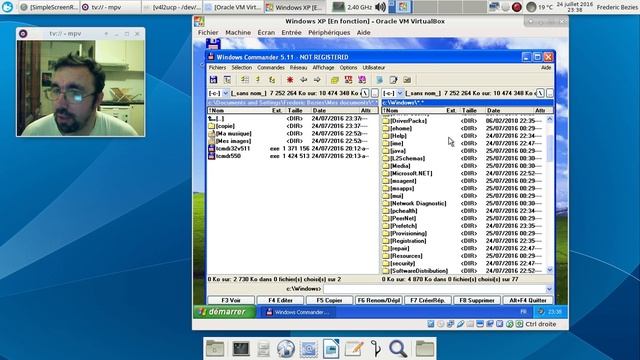
Task: Open the Options menu in Windows Commander
Action: coord(348,68)
